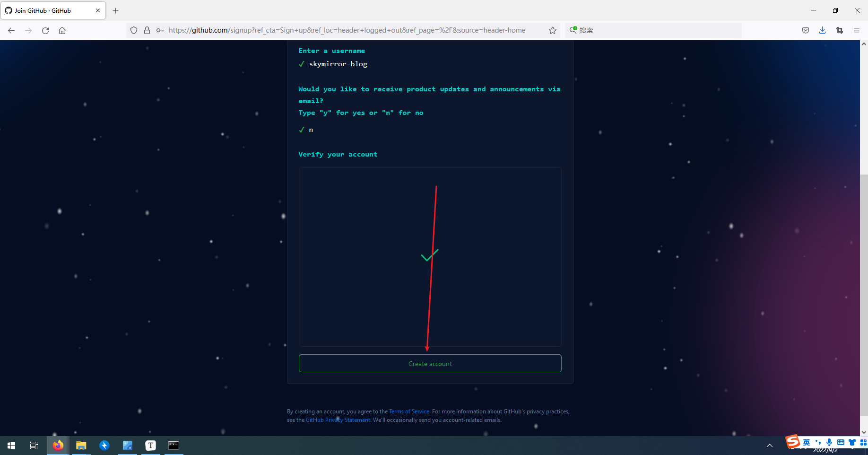The width and height of the screenshot is (868, 455).
Task: Click the notepad-style taskbar app icon
Action: [x=128, y=446]
